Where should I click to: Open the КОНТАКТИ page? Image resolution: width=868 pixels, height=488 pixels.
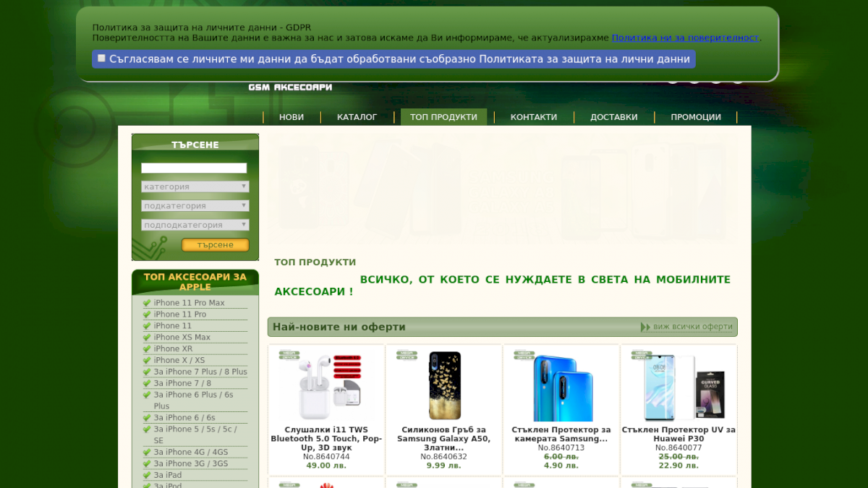click(x=534, y=117)
